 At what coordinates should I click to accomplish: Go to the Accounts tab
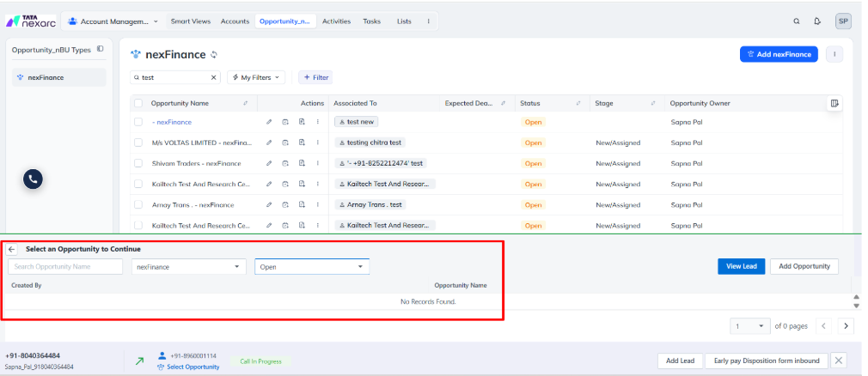(235, 21)
